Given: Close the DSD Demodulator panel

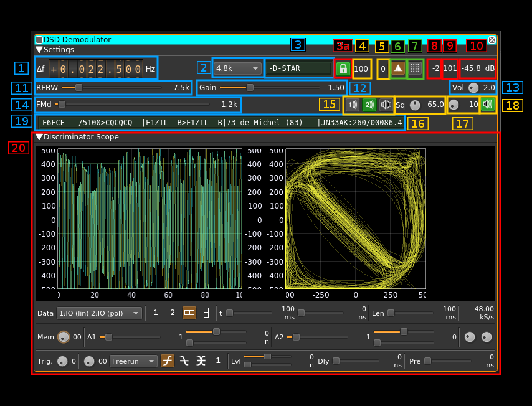Looking at the screenshot, I should 492,40.
